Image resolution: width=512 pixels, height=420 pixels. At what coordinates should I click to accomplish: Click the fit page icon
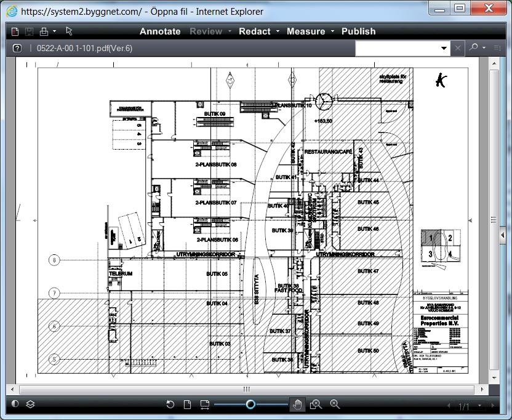click(188, 405)
